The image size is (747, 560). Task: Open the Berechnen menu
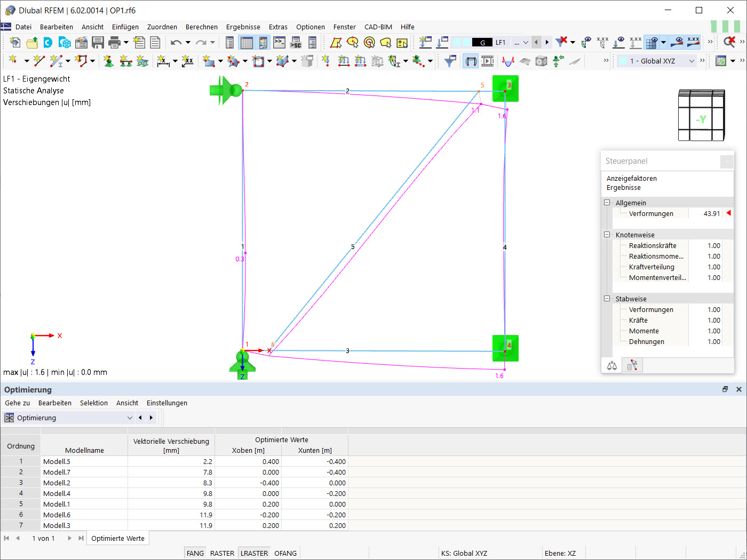[202, 27]
